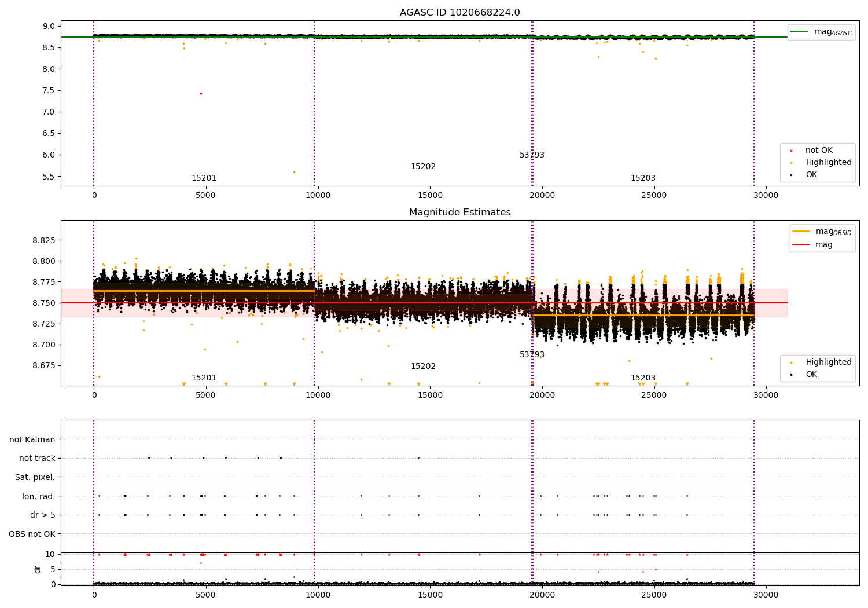Click the 8.675 y-axis tick label
Viewport: 868px width, 608px height.
coord(43,366)
